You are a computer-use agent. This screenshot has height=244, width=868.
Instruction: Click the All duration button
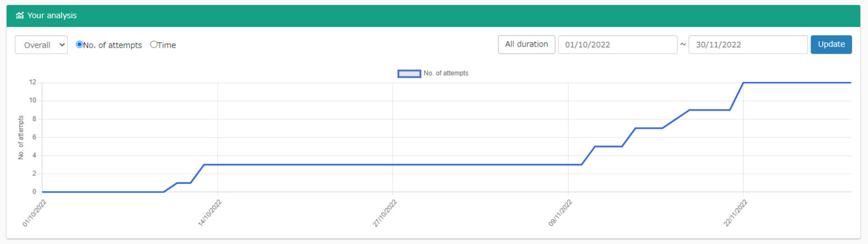(x=526, y=44)
